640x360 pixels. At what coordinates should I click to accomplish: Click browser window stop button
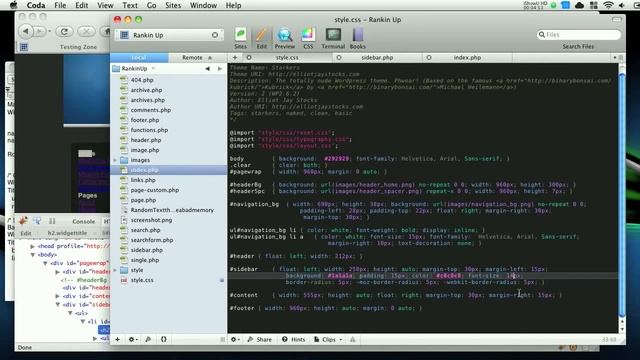[86, 31]
